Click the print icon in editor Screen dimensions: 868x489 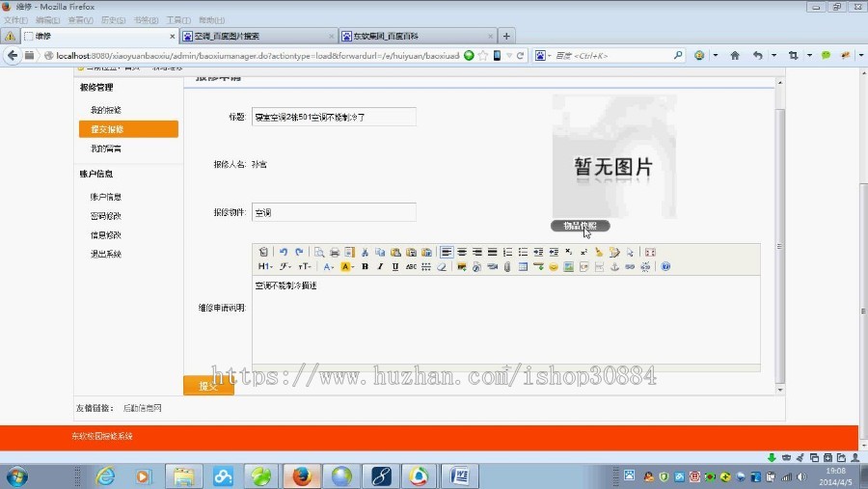tap(335, 252)
